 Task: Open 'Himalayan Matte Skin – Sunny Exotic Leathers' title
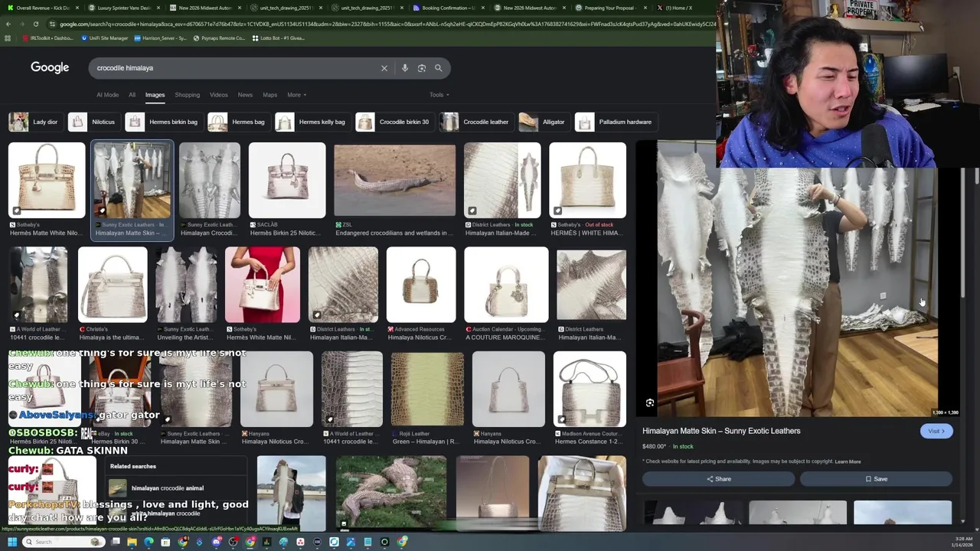(721, 431)
